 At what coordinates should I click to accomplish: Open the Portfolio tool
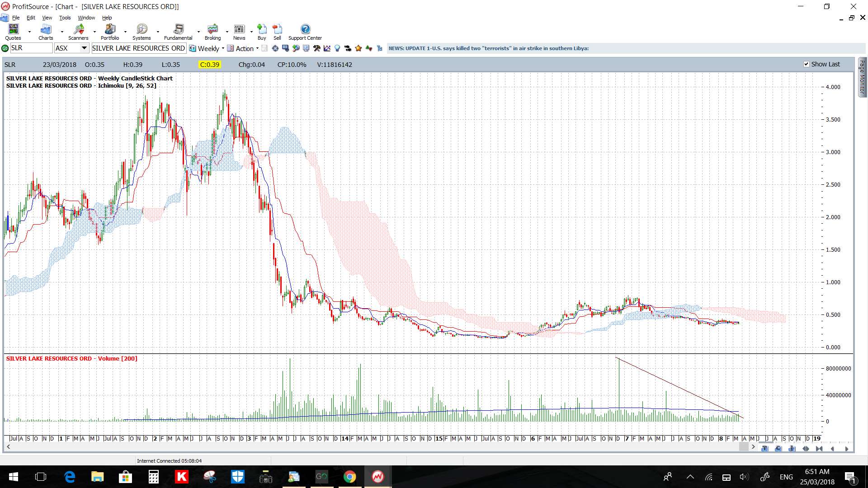click(x=110, y=32)
